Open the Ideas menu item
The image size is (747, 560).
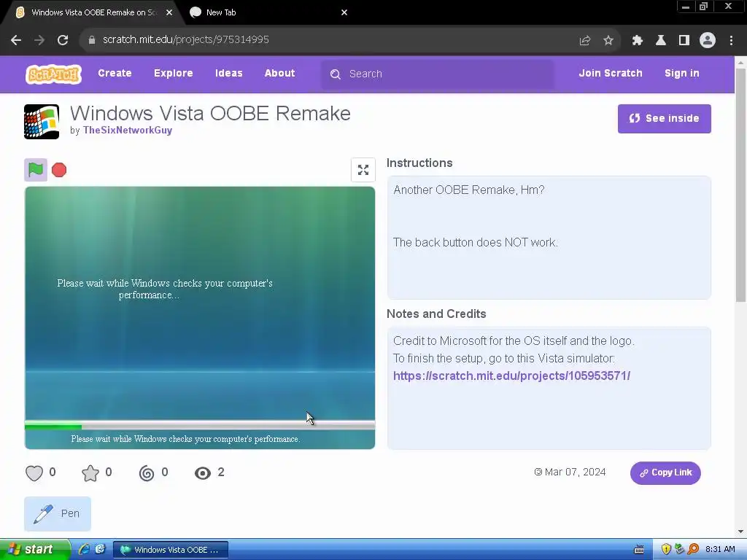click(x=228, y=74)
